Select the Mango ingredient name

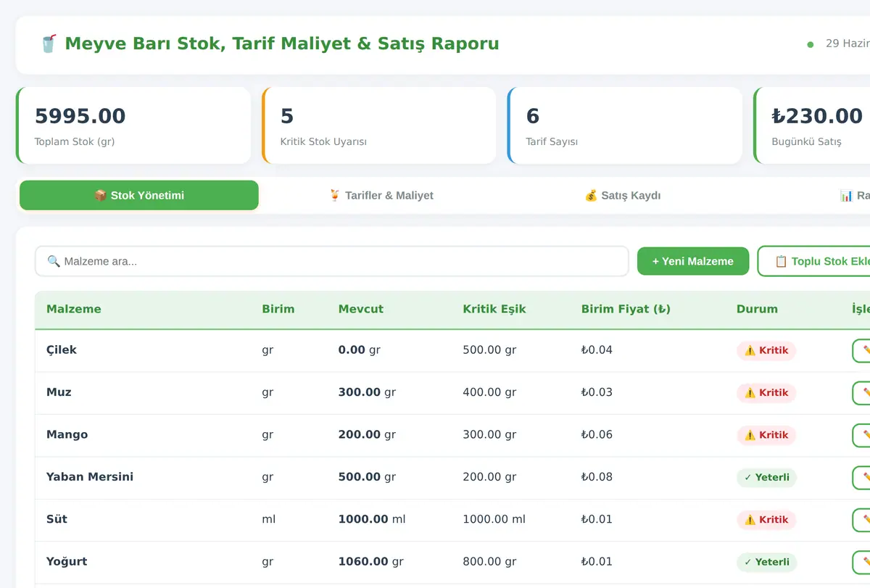click(x=67, y=435)
